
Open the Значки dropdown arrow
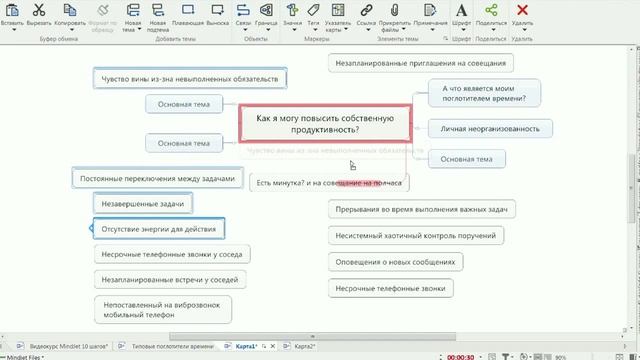[294, 30]
